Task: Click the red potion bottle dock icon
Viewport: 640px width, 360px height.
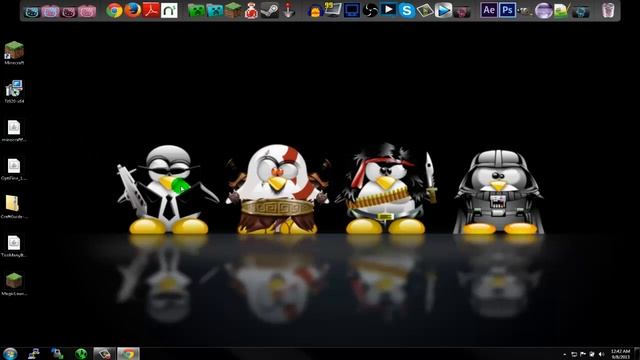Action: point(251,10)
